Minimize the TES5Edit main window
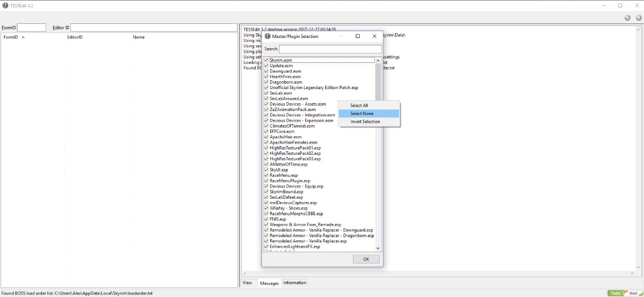The height and width of the screenshot is (297, 644). (604, 5)
